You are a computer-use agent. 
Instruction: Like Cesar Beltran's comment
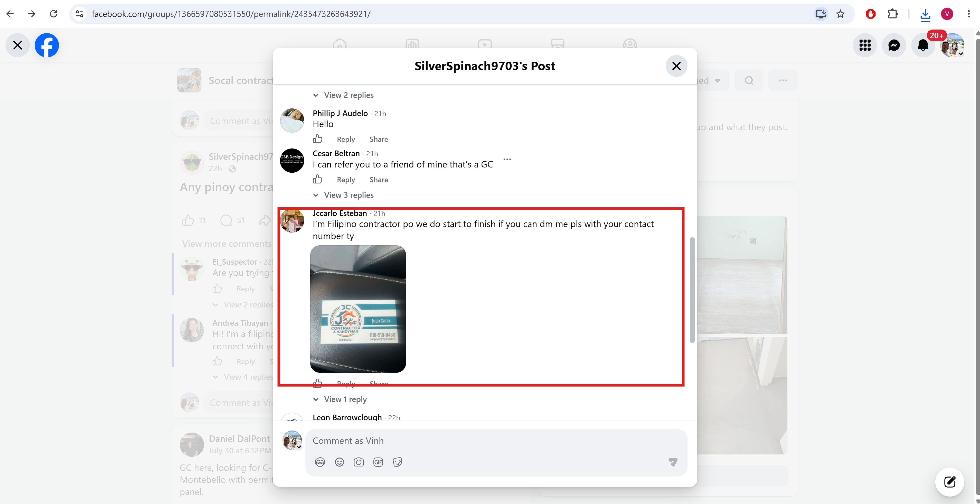point(318,179)
